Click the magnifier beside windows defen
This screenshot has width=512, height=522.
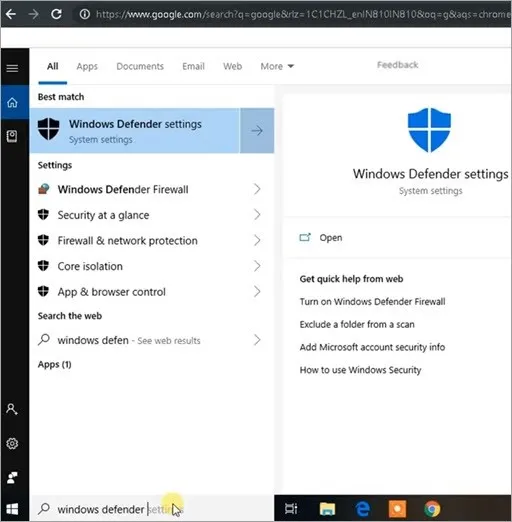[44, 340]
